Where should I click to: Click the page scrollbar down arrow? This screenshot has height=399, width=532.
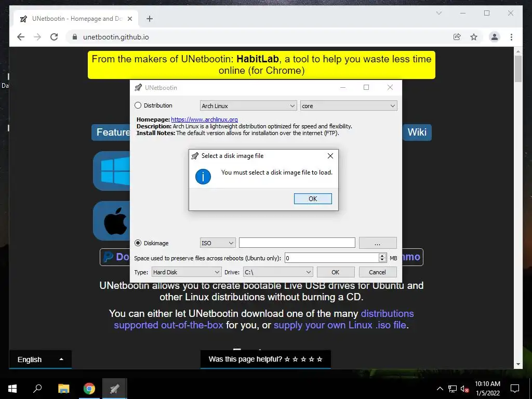(518, 364)
